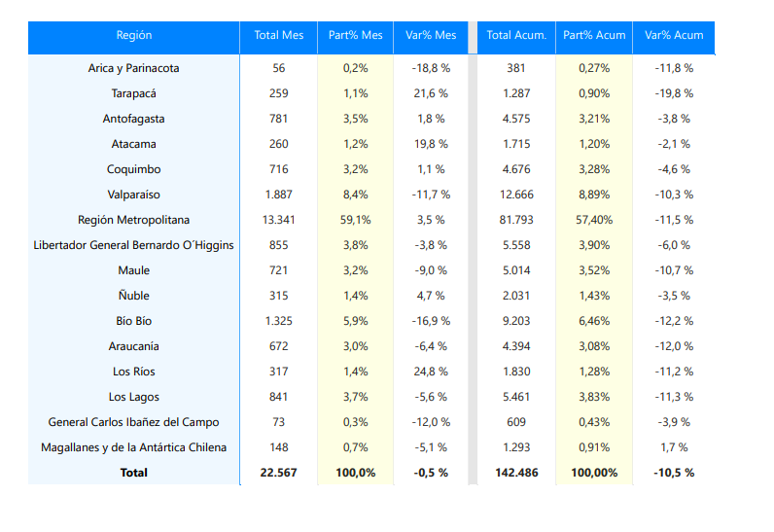Select the Antofagasta region name
This screenshot has width=774, height=532.
134,119
